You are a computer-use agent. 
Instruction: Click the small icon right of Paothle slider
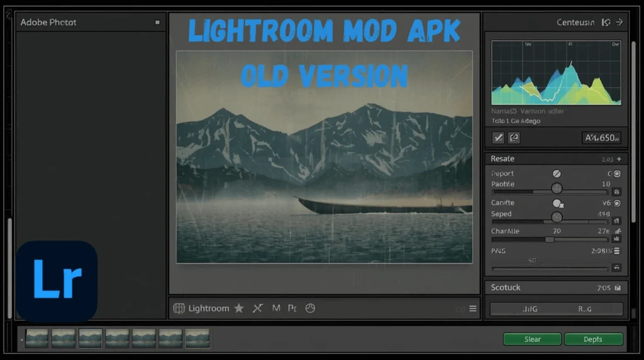click(616, 192)
